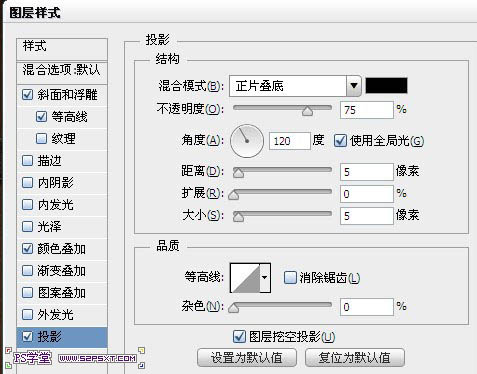Click the 杂色 slider handle
The image size is (477, 374).
tap(234, 308)
